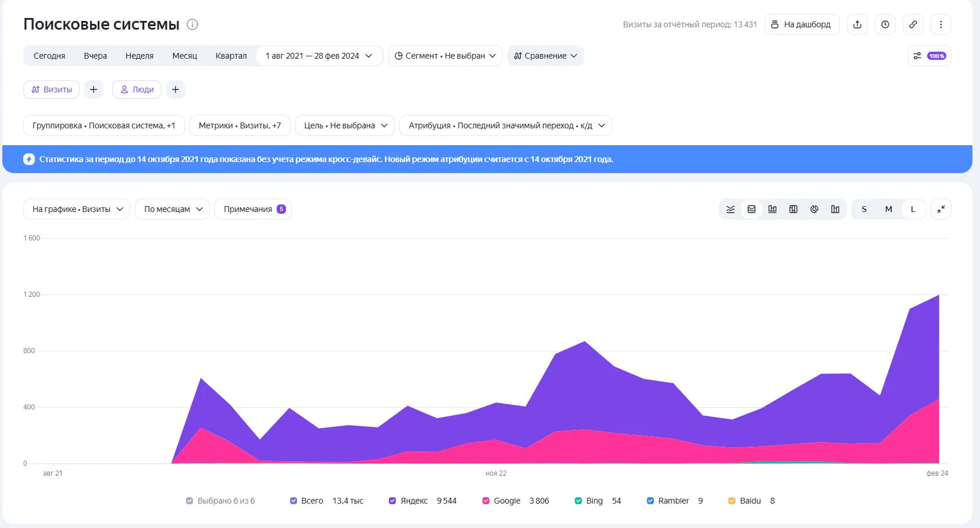
Task: Add a segment condition next to Люди
Action: pyautogui.click(x=176, y=89)
